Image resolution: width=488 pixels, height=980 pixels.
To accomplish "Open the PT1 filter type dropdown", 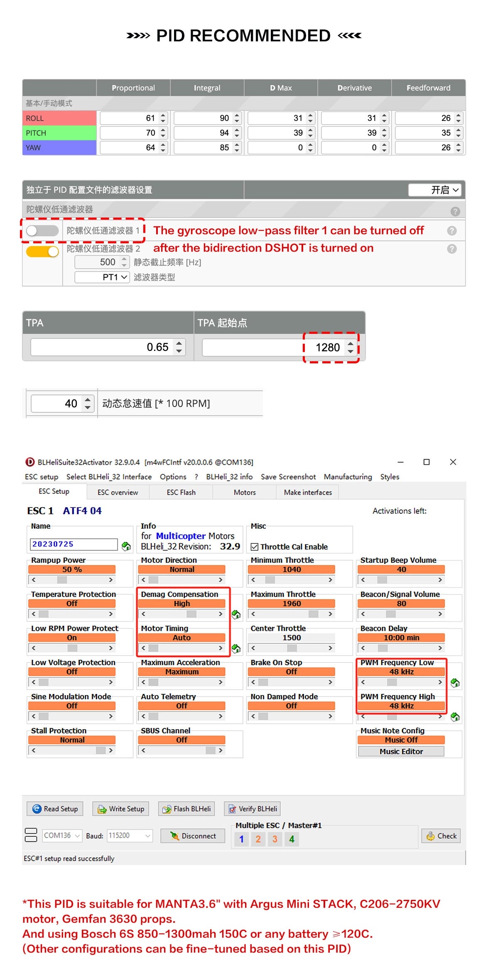I will pos(102,277).
